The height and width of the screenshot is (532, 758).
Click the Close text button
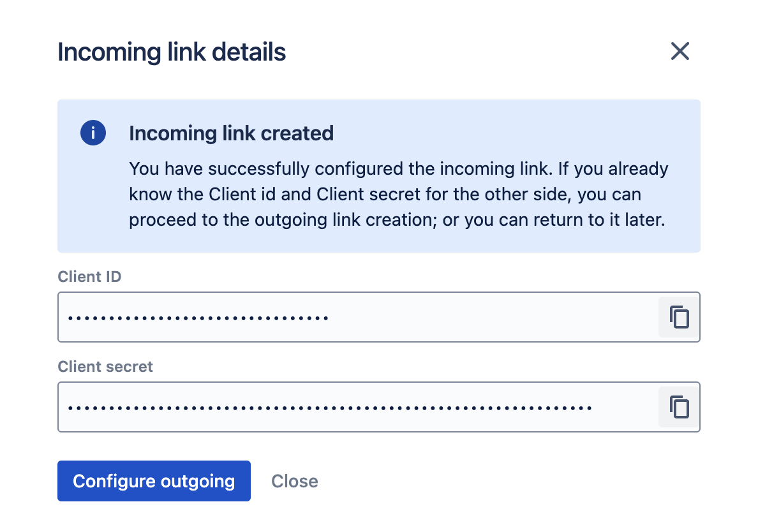294,481
